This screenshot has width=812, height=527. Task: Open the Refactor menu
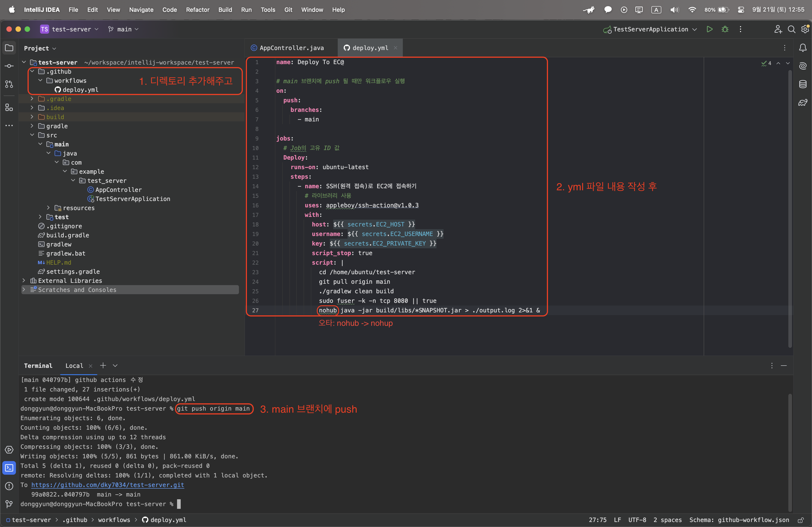coord(198,10)
